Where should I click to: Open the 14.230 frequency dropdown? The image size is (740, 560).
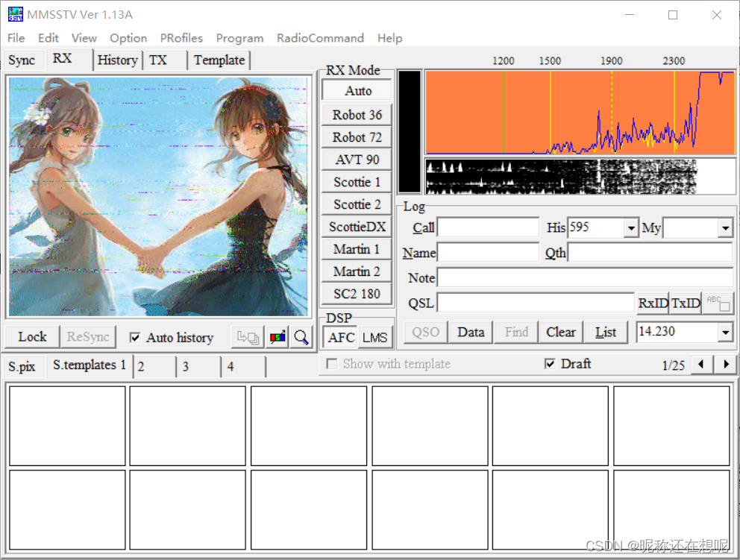click(x=725, y=332)
